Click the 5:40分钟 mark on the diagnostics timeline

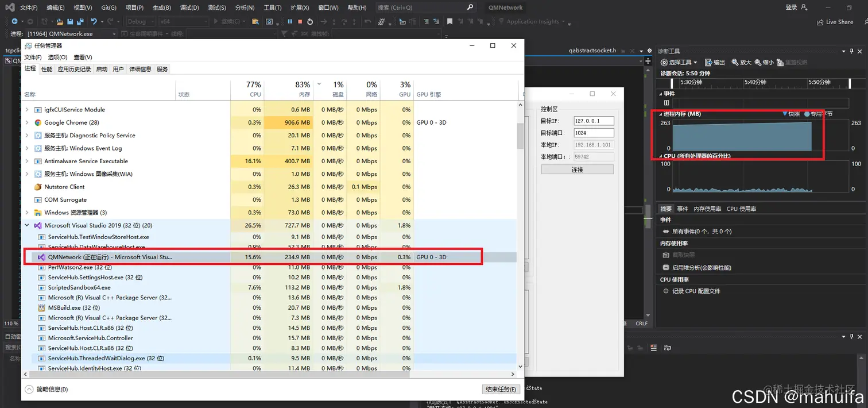755,82
